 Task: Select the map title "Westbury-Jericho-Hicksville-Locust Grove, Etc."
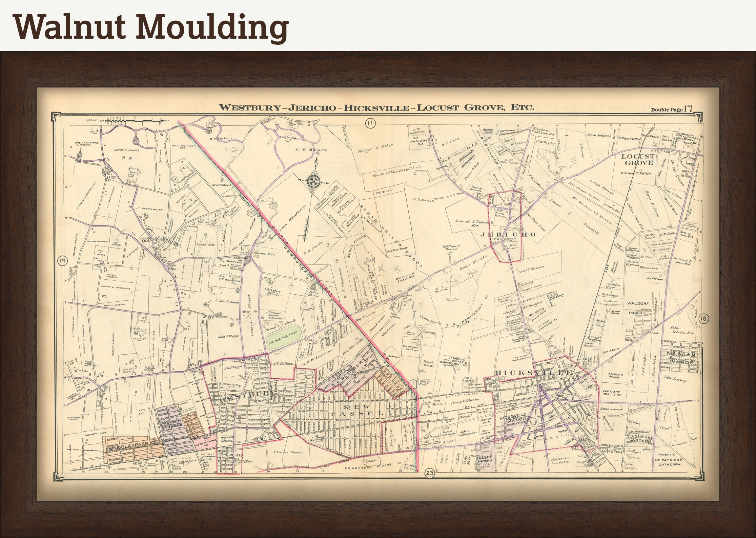coord(376,108)
